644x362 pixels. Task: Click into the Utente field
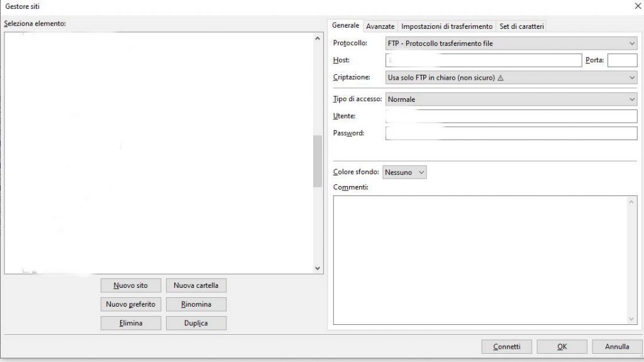[511, 116]
